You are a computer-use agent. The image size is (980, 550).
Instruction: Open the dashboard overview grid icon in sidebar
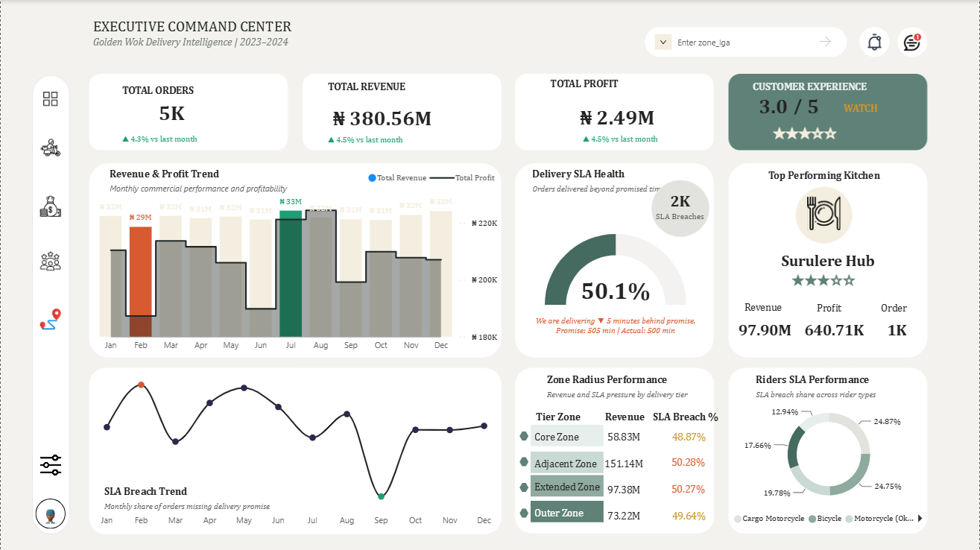(51, 99)
